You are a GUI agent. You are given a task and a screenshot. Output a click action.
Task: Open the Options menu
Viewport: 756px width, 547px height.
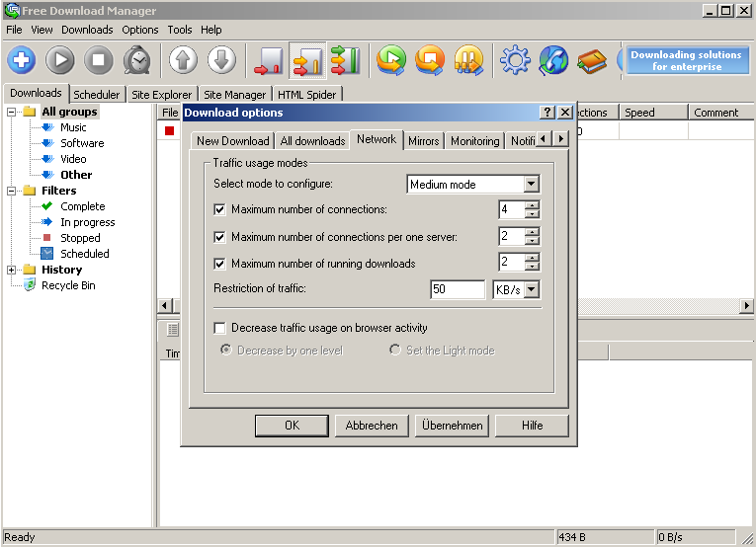tap(139, 30)
